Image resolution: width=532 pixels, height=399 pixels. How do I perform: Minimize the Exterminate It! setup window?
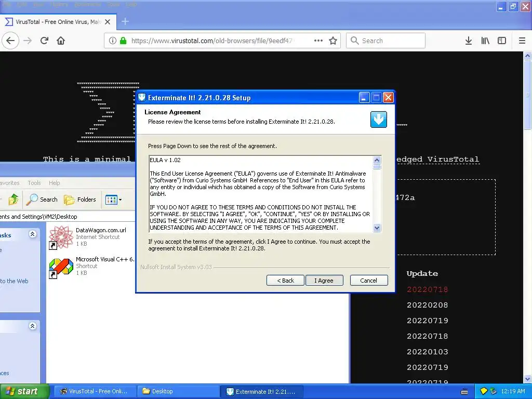tap(364, 98)
